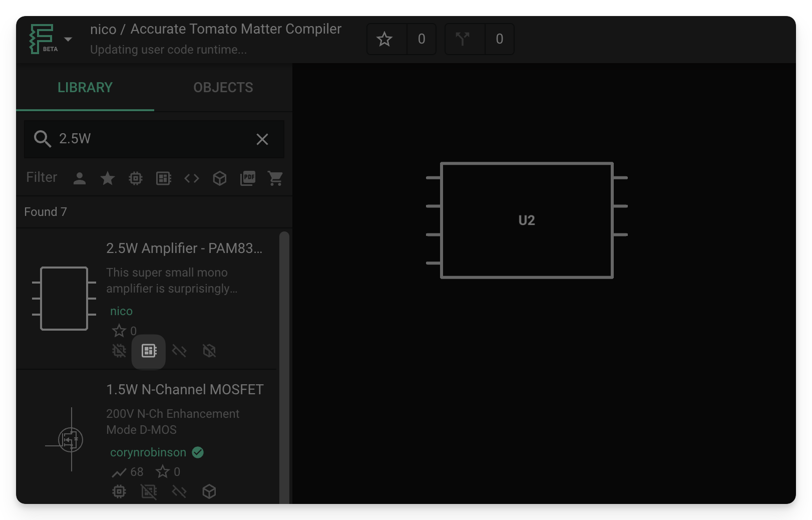Open footprint badge on the PAM83 amplifier card
The width and height of the screenshot is (812, 520).
tap(148, 351)
